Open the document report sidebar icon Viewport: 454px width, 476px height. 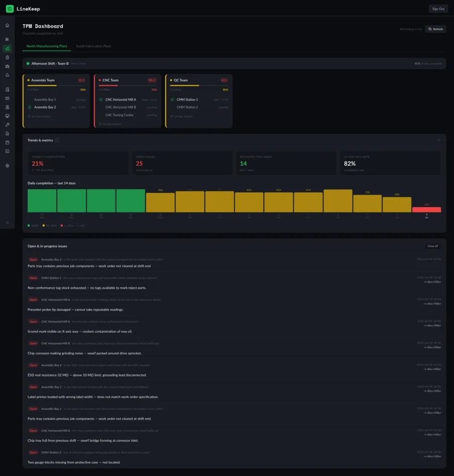tap(7, 134)
